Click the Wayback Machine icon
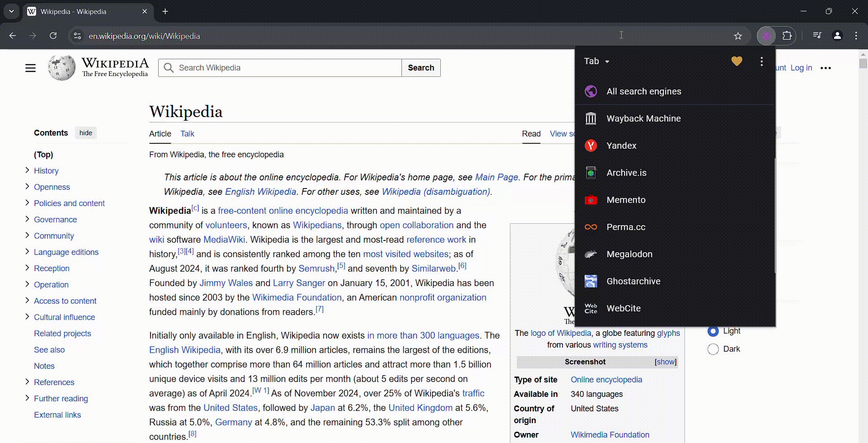Screen dimensions: 868x443 pyautogui.click(x=591, y=118)
